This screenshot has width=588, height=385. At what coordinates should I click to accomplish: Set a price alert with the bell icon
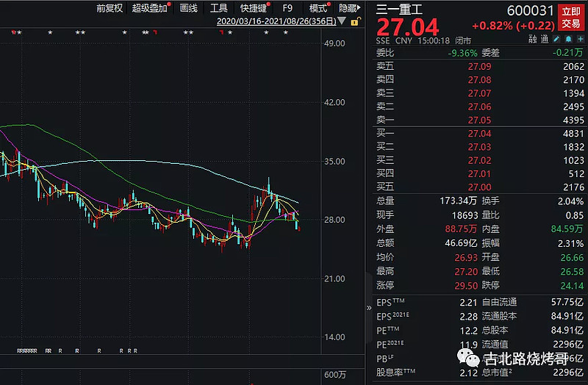point(568,39)
